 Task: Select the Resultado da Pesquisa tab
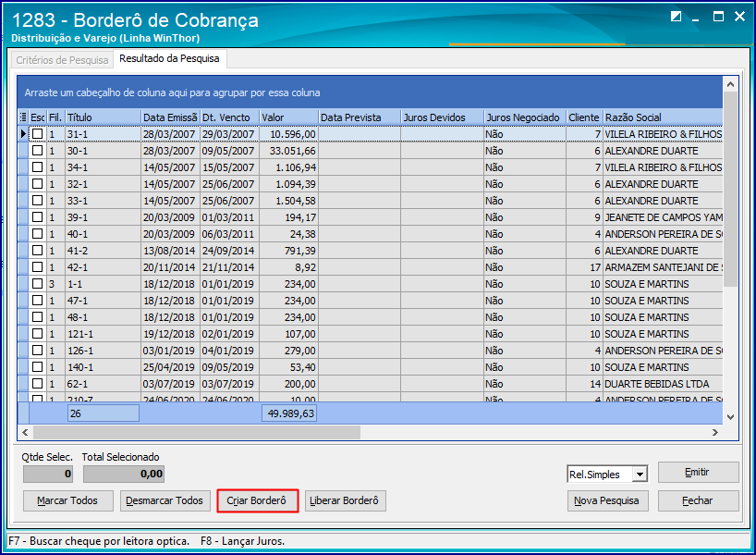coord(169,59)
